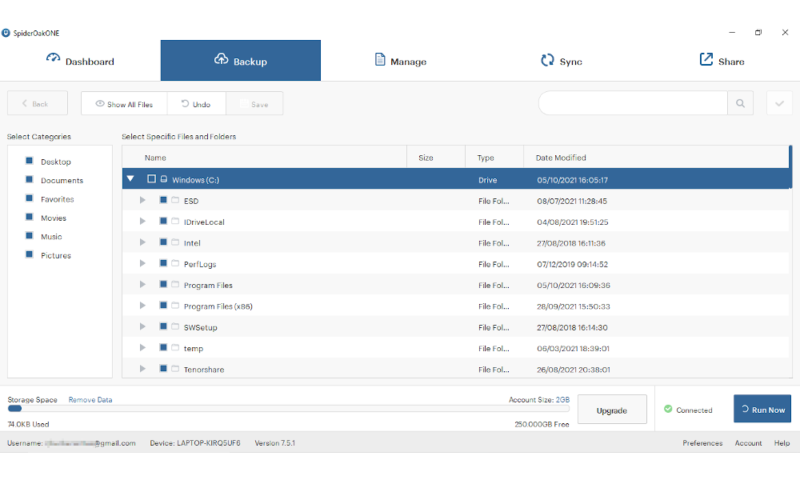Click the ESD folder icon
The height and width of the screenshot is (480, 800).
click(175, 200)
